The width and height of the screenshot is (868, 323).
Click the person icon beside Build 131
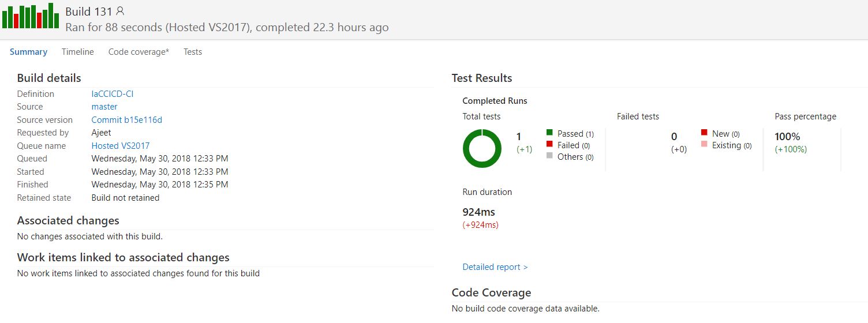120,11
